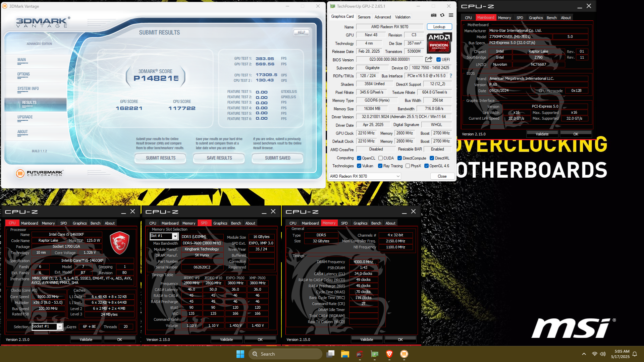644x362 pixels.
Task: Toggle the OpenCL checkbox
Action: click(359, 158)
